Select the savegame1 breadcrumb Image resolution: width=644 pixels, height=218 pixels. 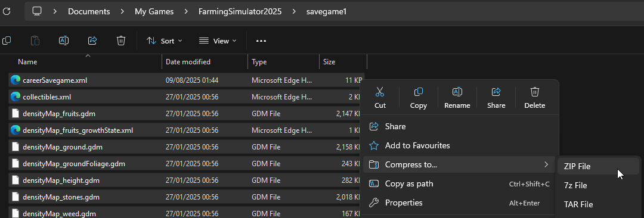[327, 11]
